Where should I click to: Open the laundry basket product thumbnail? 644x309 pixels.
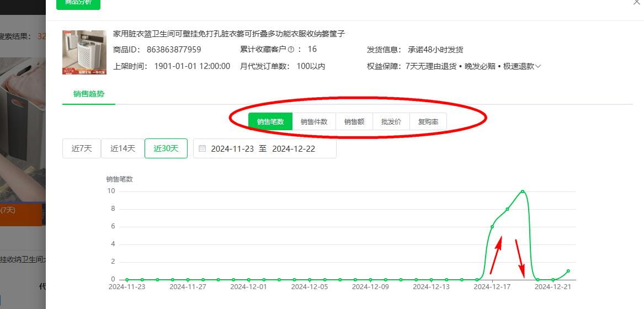click(x=84, y=52)
